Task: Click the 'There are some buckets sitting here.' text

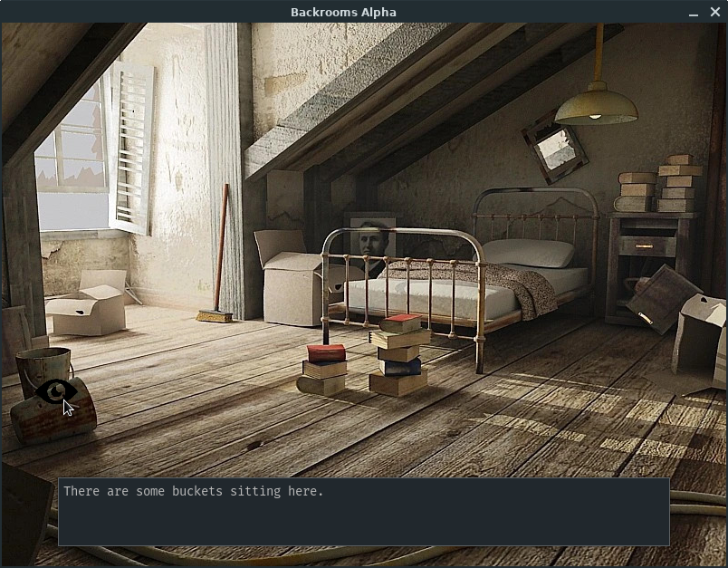Action: [x=193, y=491]
